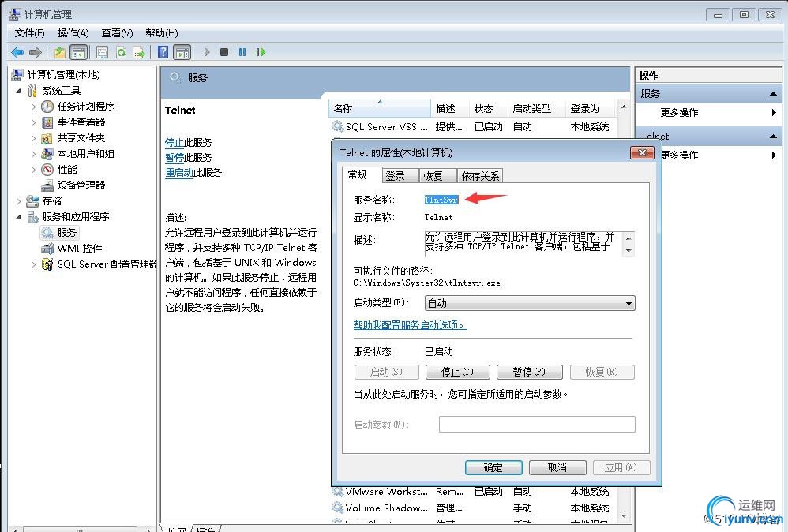
Task: Select Performance (性能) tree item
Action: (x=67, y=169)
